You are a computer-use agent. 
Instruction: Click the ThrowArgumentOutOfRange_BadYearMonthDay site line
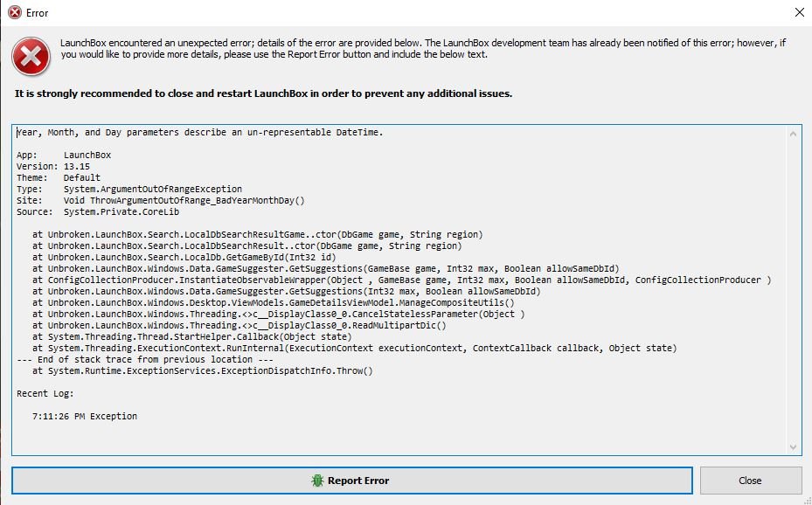coord(161,201)
